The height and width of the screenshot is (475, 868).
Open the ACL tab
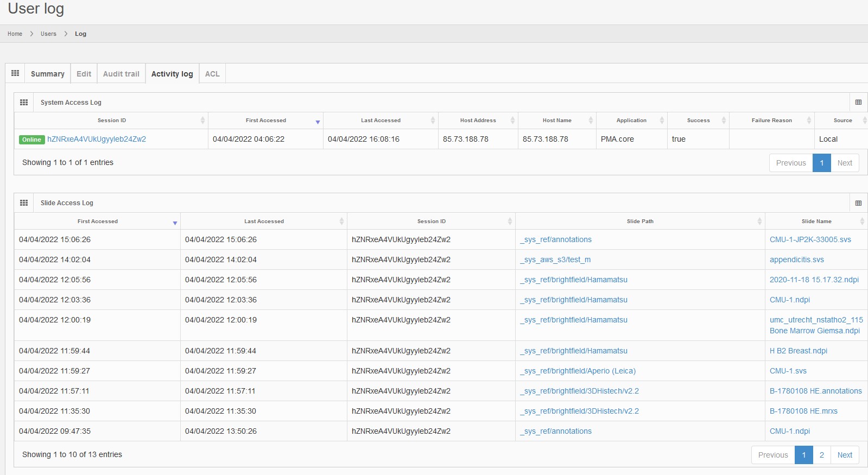212,74
